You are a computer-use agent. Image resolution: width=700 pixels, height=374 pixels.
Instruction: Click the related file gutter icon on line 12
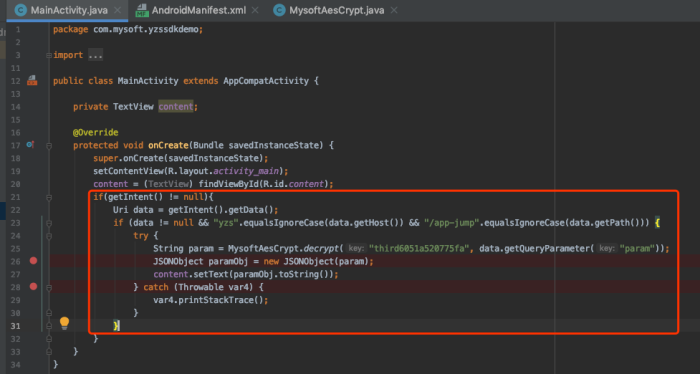[x=32, y=80]
